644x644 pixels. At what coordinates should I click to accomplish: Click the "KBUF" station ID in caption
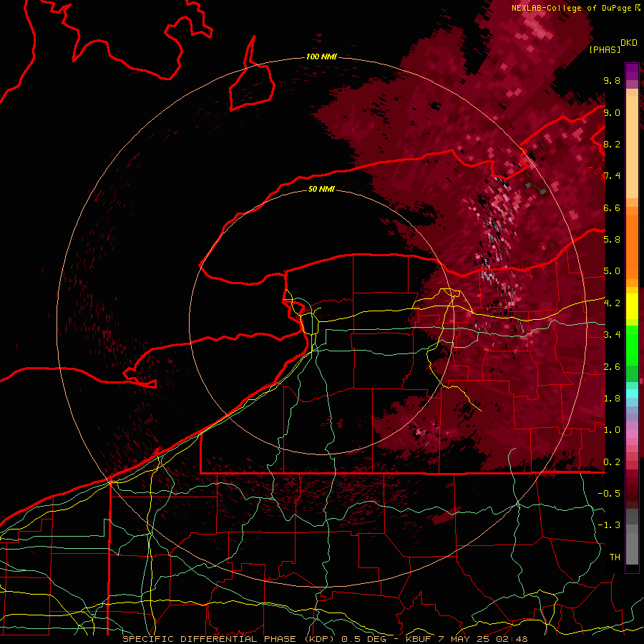[x=417, y=639]
